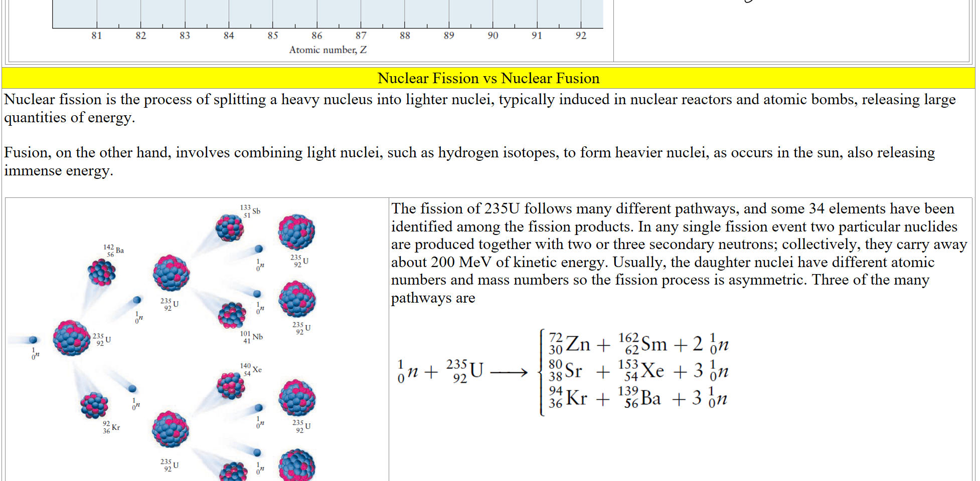Click the 101/41 Nb nucleus label

coord(251,337)
